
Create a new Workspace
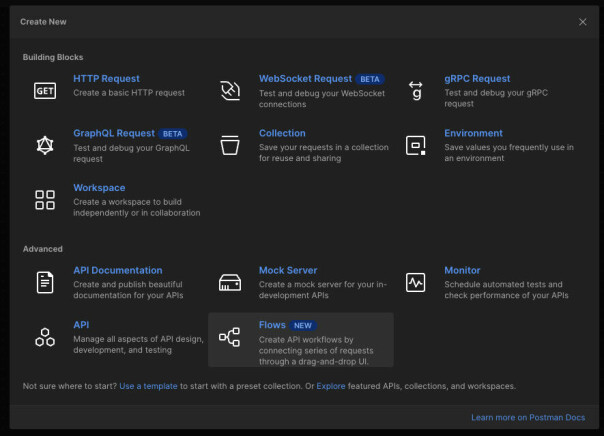(x=99, y=188)
